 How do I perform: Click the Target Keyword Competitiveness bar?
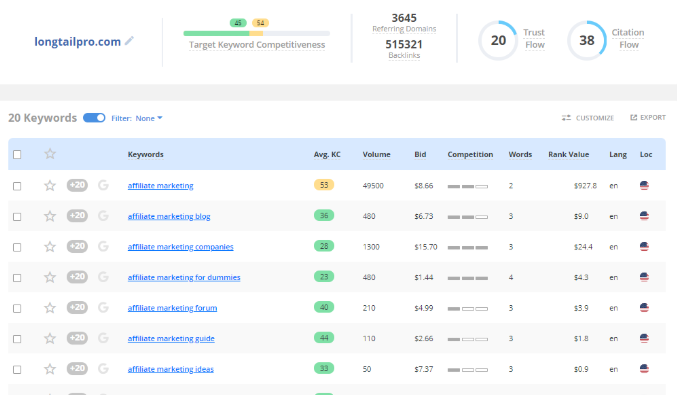256,33
